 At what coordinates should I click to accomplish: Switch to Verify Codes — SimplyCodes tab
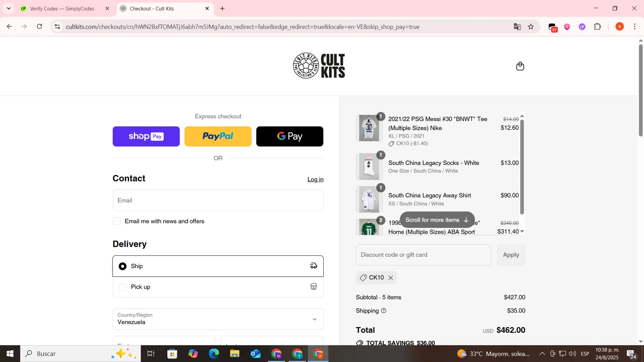(x=62, y=9)
